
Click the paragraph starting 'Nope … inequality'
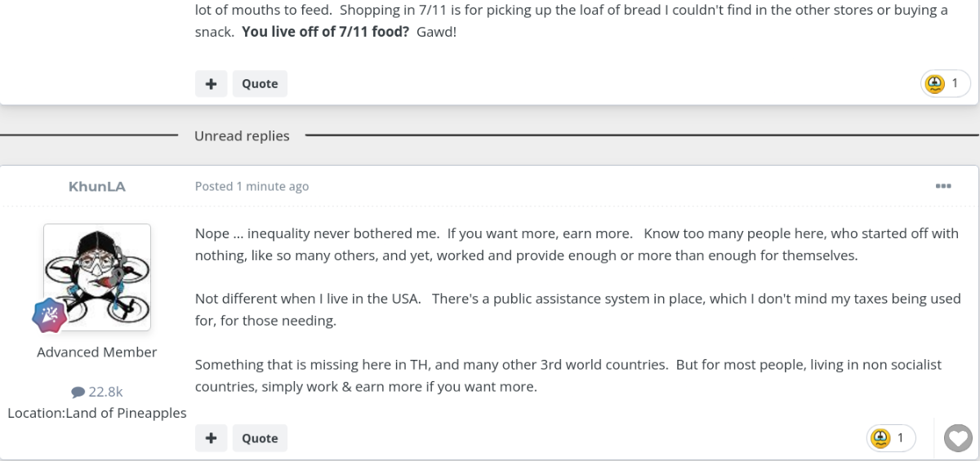point(577,244)
